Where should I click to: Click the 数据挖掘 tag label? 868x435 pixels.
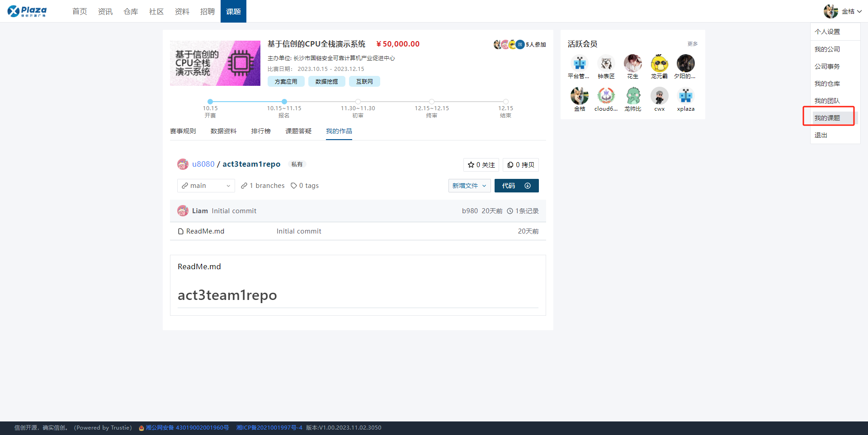326,81
